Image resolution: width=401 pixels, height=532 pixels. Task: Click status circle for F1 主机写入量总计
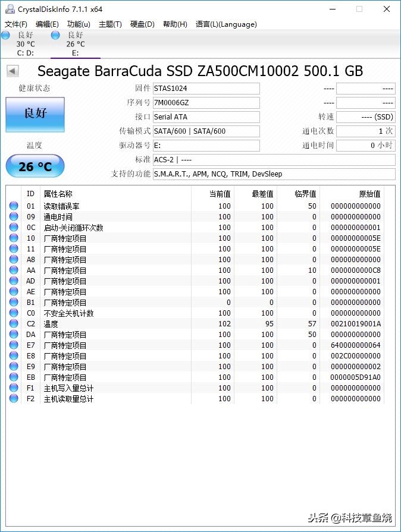pos(14,388)
